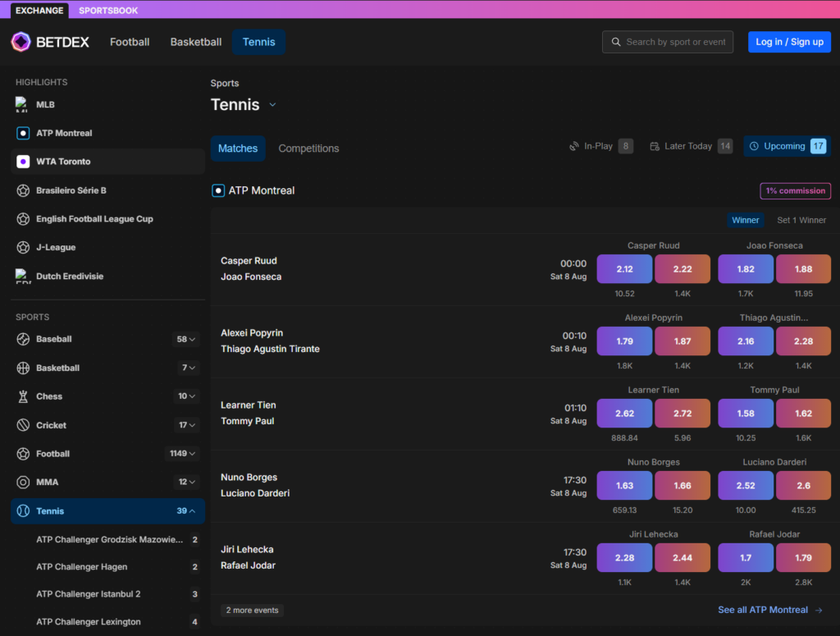
Task: Click the Football sport icon in sidebar
Action: click(x=23, y=453)
